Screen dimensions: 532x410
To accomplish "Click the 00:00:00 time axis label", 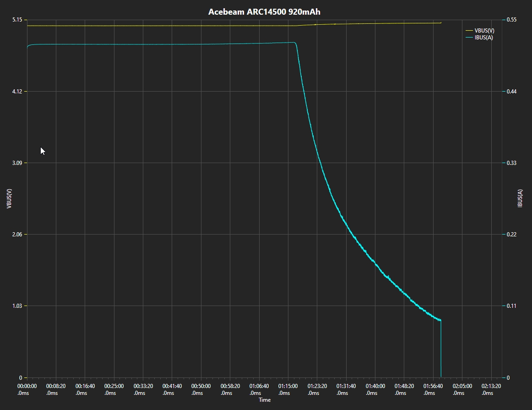I will click(27, 390).
